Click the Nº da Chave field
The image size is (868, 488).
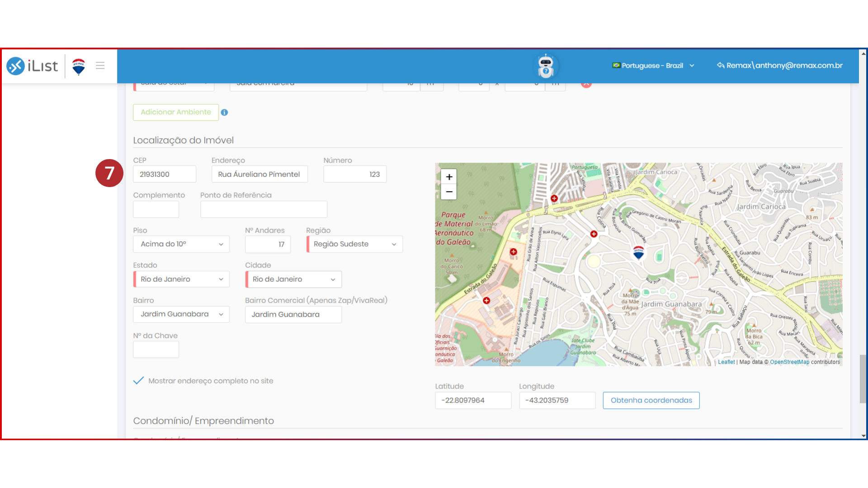pos(156,350)
